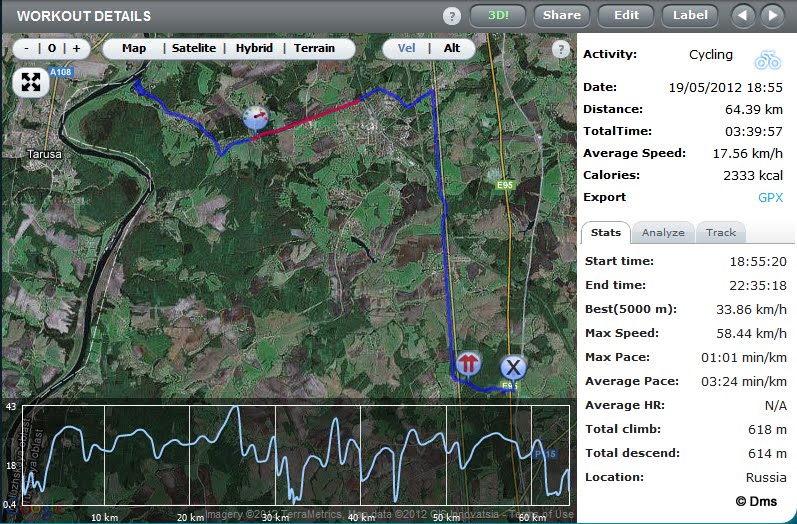The height and width of the screenshot is (524, 797).
Task: Open the Track tab
Action: tap(721, 232)
